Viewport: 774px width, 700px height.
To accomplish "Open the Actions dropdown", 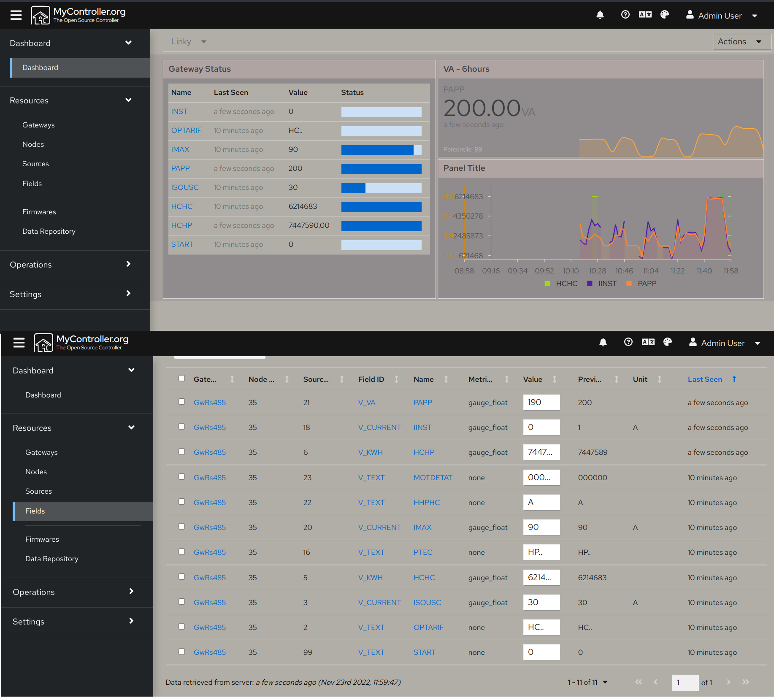I will coord(742,42).
